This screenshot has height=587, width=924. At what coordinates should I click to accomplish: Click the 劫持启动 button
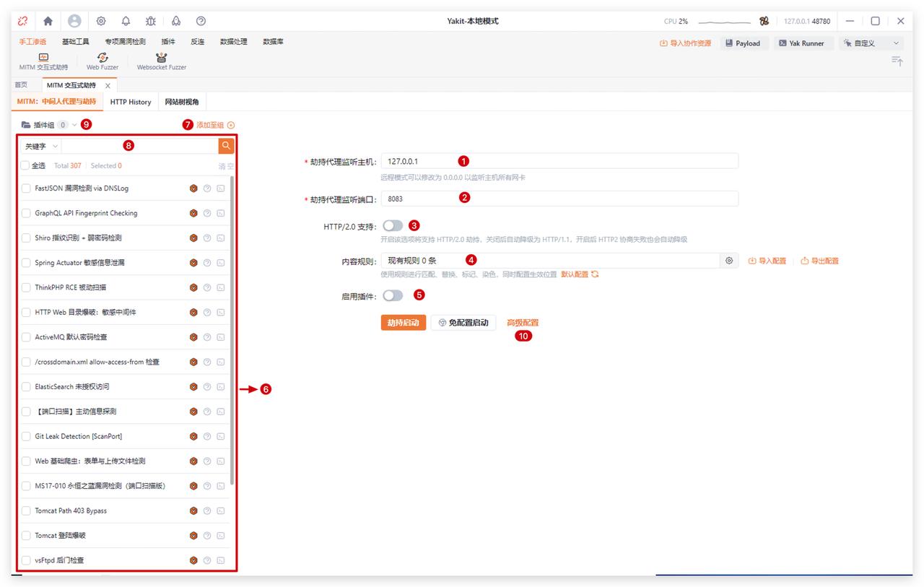403,323
